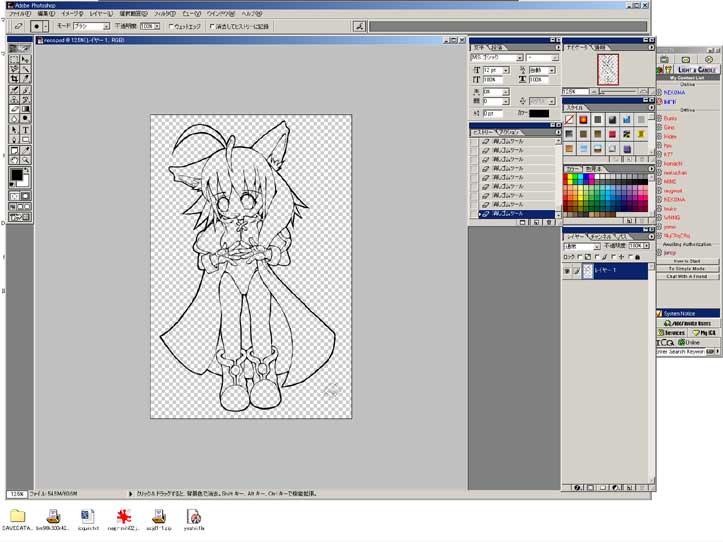This screenshot has width=723, height=542.
Task: Select the History Brush tool
Action: point(25,99)
